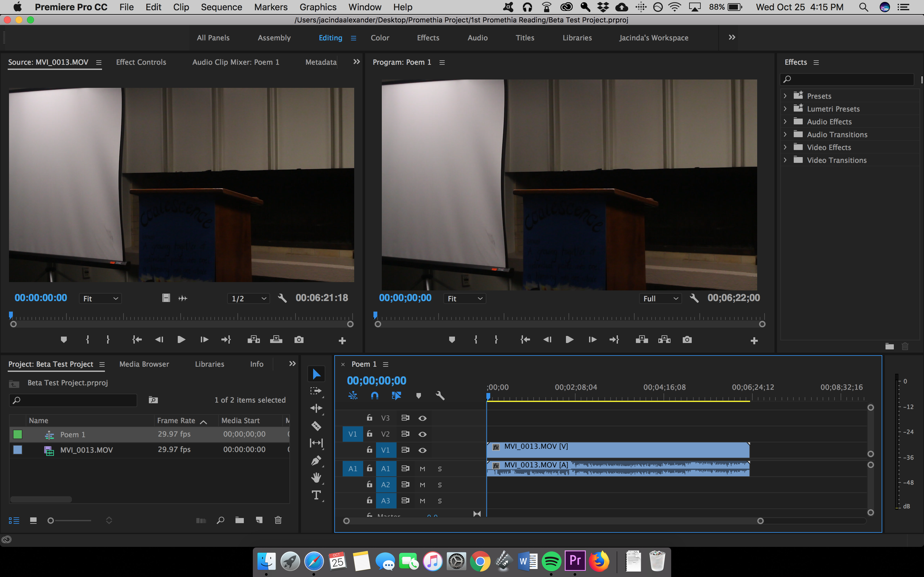Play the Program monitor
The image size is (924, 577).
pyautogui.click(x=569, y=339)
